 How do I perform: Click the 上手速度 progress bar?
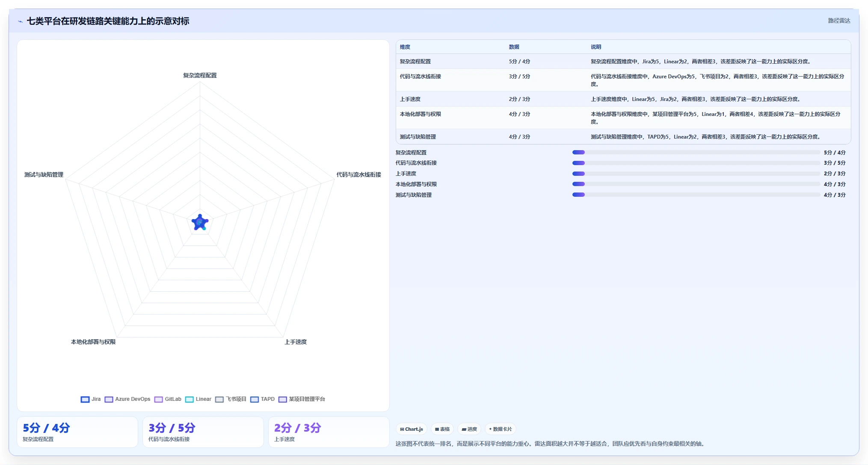(696, 174)
